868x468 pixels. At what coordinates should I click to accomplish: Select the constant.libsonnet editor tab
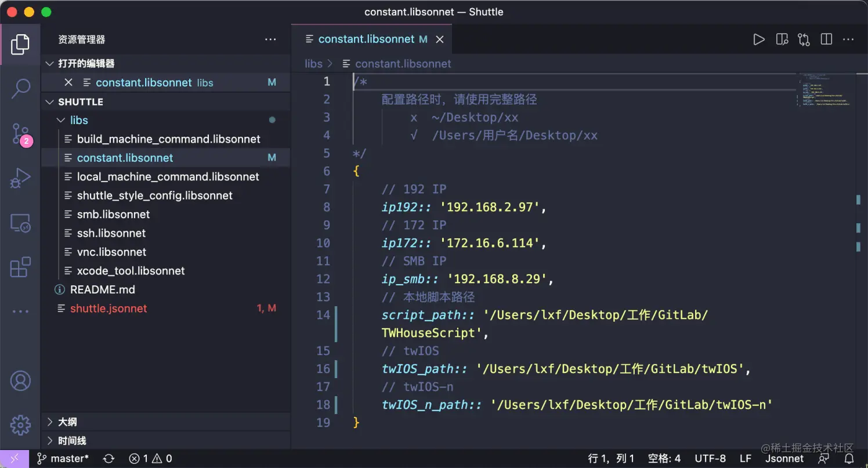[x=371, y=39]
